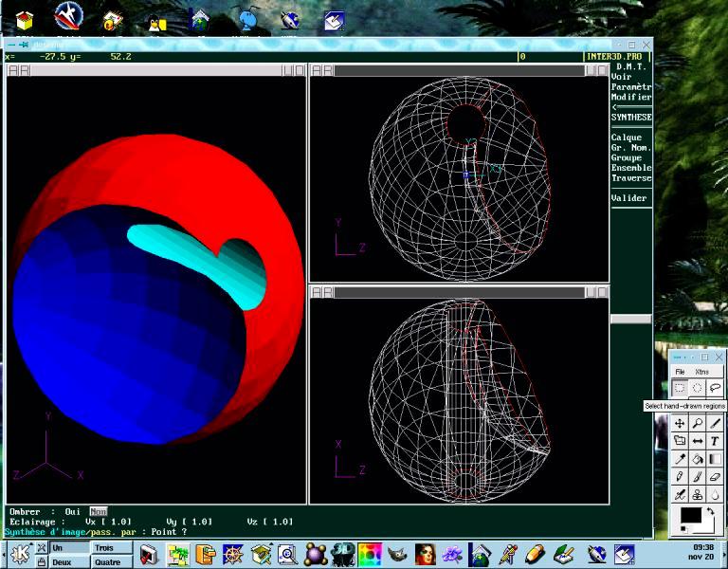This screenshot has height=569, width=728.
Task: Choose Calque from the side menu
Action: pyautogui.click(x=627, y=138)
